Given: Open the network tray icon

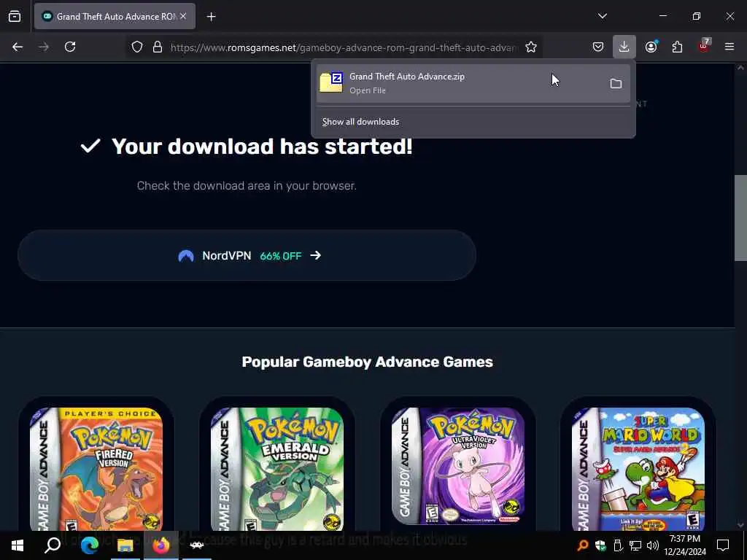Looking at the screenshot, I should tap(635, 545).
